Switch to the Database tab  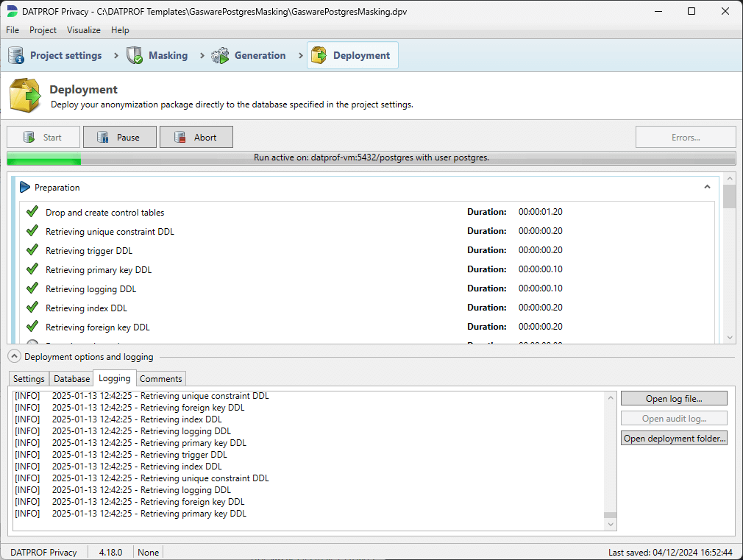coord(71,378)
